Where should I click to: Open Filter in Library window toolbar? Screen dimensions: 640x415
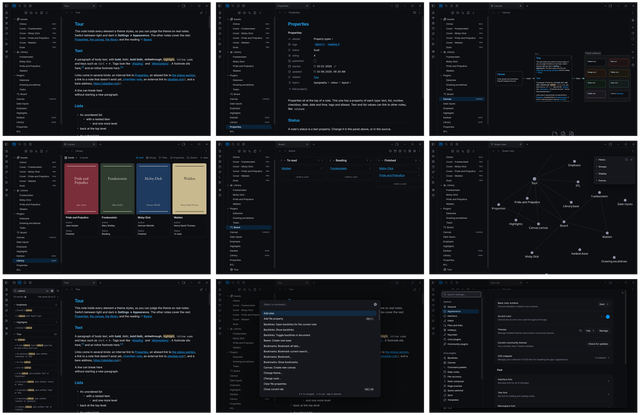coord(163,158)
